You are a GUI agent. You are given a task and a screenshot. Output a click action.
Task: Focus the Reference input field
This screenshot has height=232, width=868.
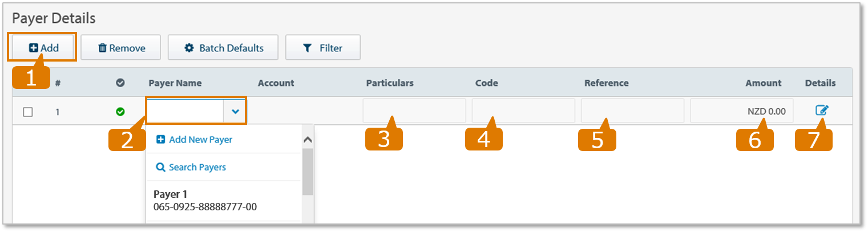[632, 111]
